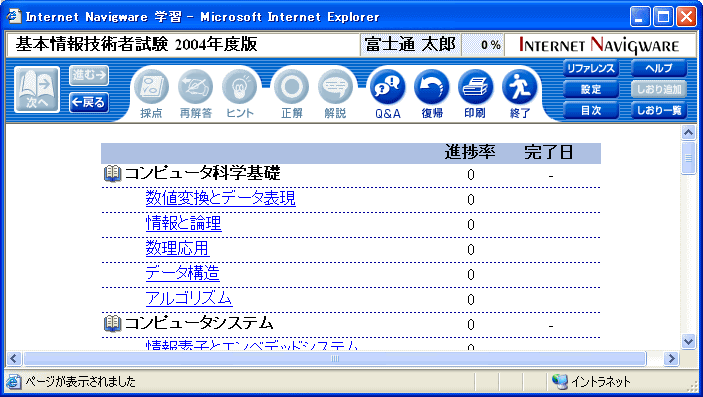
Task: Click the しおり追加 bookmark add button
Action: [x=659, y=89]
